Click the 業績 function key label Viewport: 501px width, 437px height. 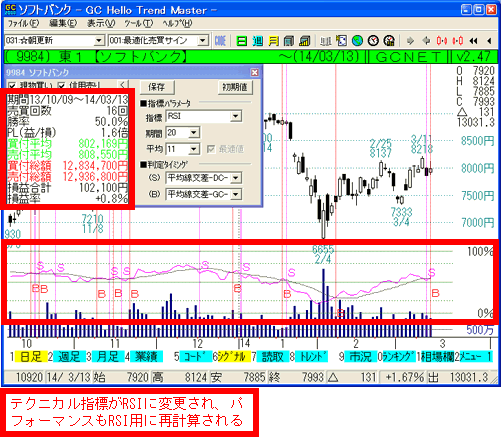tap(146, 357)
